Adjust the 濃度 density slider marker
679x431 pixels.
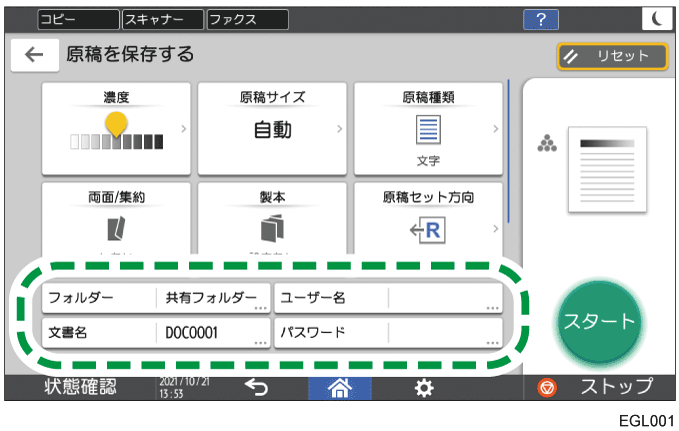[117, 125]
